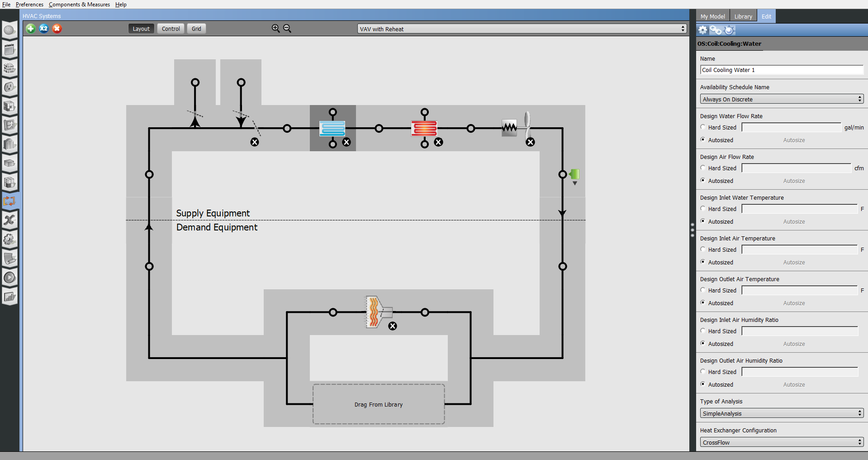Zoom in on the HVAC layout

tap(275, 29)
